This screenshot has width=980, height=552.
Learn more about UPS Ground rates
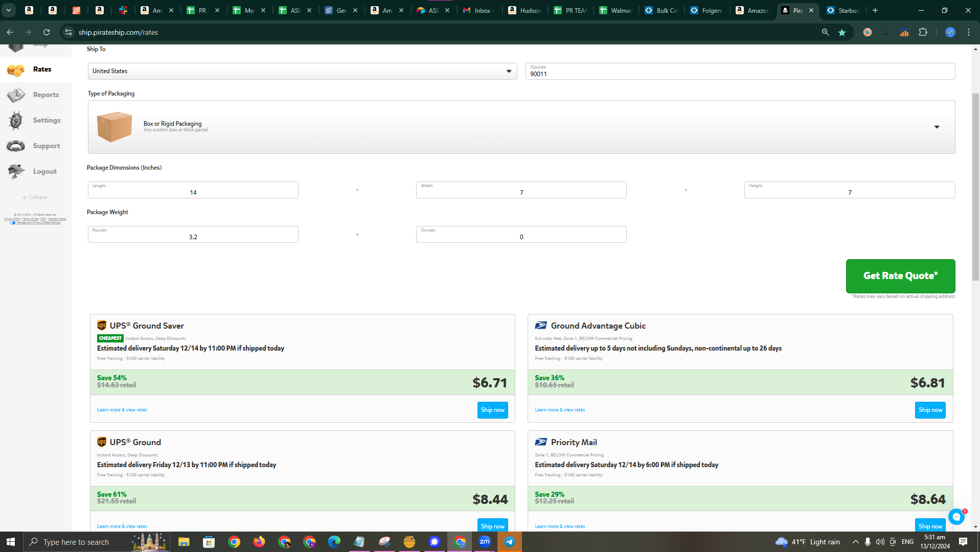122,526
